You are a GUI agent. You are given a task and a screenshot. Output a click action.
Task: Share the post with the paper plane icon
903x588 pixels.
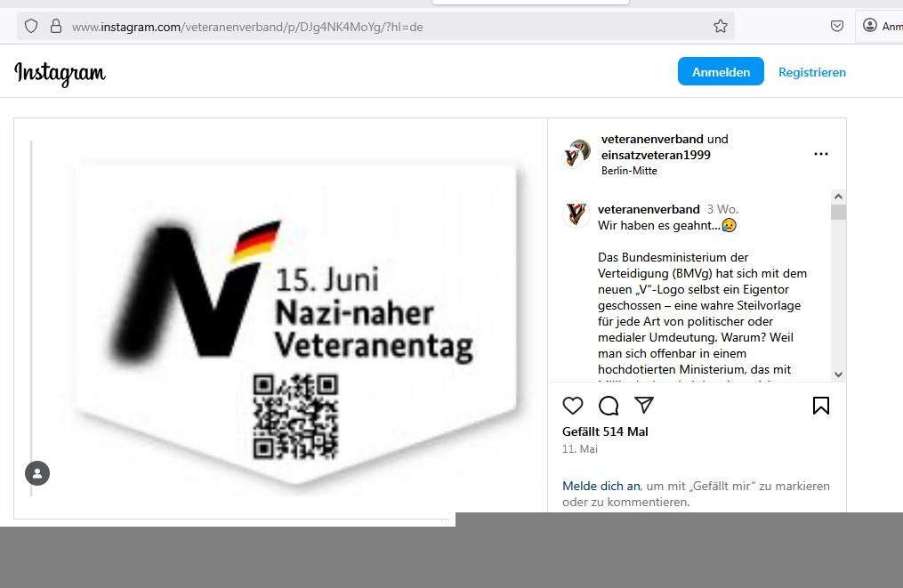644,405
